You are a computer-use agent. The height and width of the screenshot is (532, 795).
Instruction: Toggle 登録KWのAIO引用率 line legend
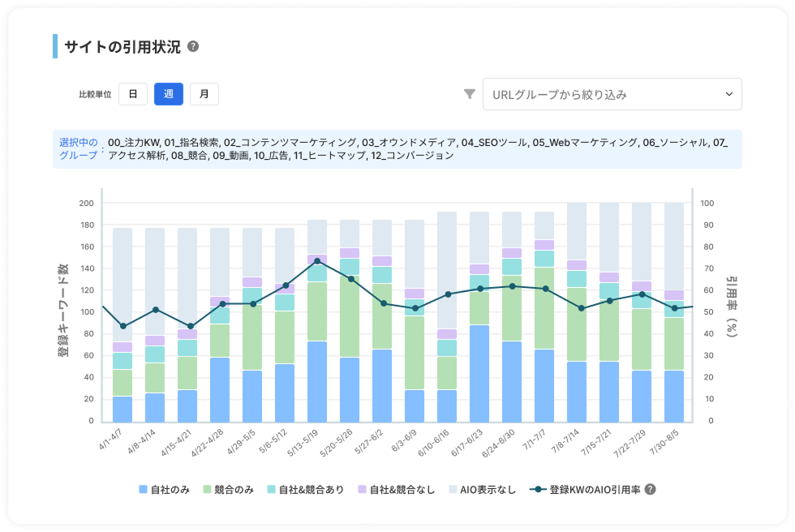584,489
